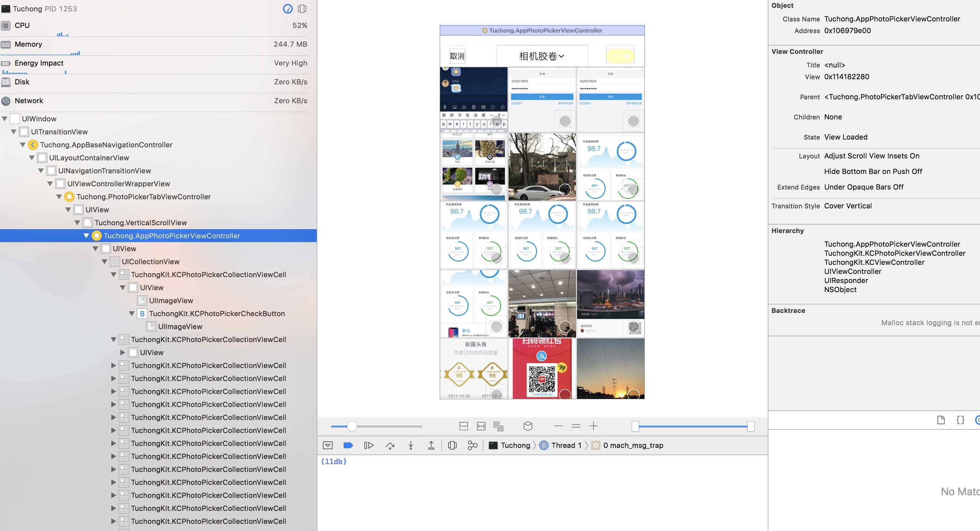Collapse Tuchong.AppPhotoPickerViewController disclosure triangle
The width and height of the screenshot is (980, 531).
click(86, 236)
